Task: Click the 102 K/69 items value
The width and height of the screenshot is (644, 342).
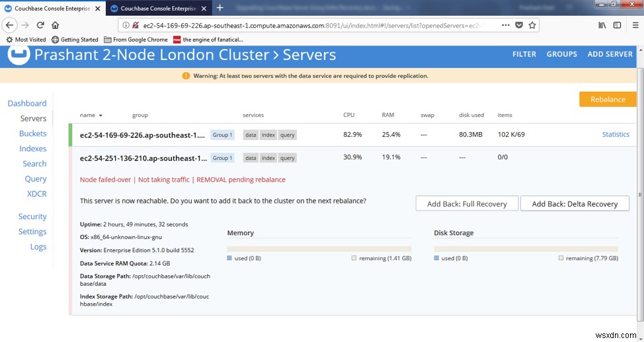Action: pyautogui.click(x=511, y=134)
